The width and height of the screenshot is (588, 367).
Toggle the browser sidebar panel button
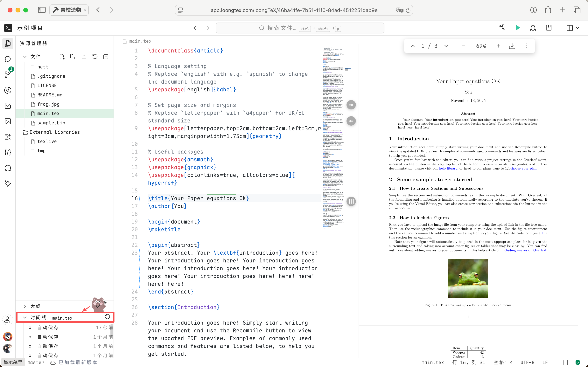[42, 10]
